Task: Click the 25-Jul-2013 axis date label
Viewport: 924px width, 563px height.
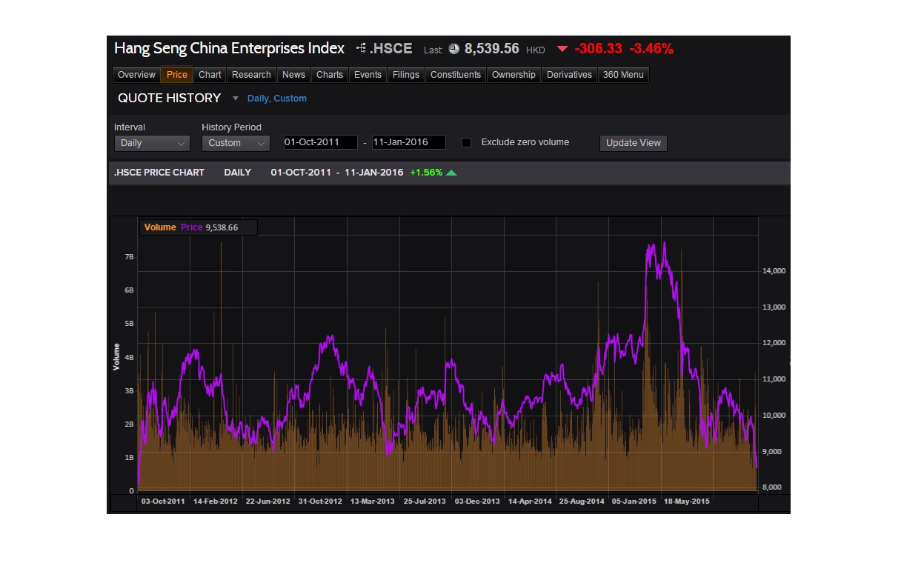Action: [x=425, y=502]
